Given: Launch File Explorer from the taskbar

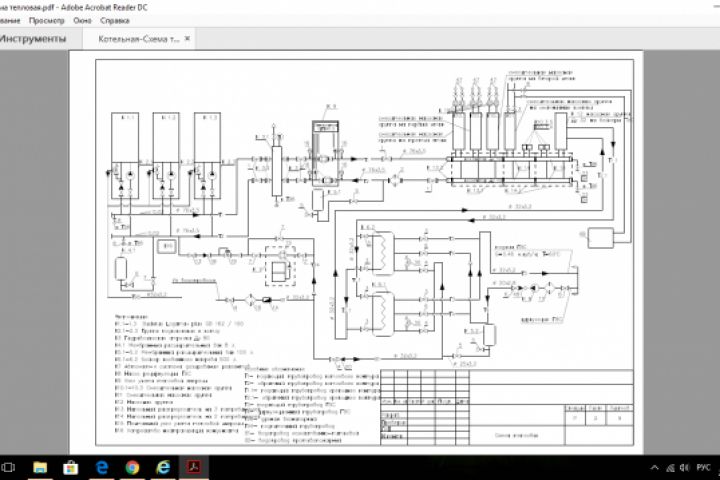Looking at the screenshot, I should [40, 468].
